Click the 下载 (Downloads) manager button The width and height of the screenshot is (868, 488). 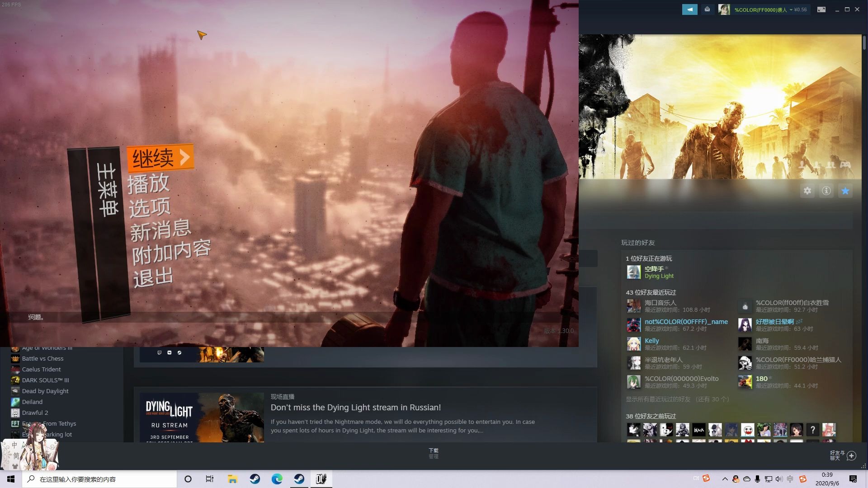tap(433, 453)
